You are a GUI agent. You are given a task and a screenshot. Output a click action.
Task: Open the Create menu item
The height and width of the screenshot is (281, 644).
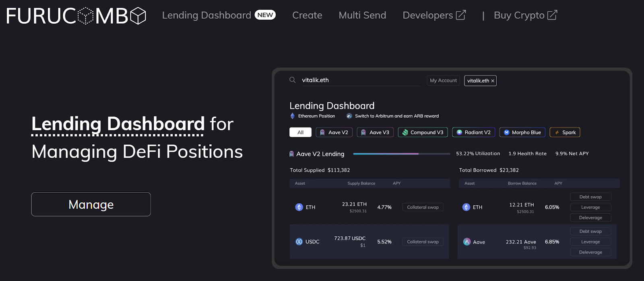coord(307,15)
